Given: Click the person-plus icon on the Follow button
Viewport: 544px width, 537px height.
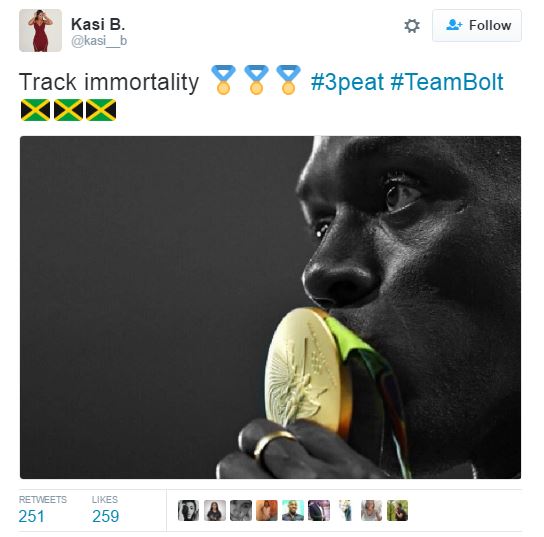Looking at the screenshot, I should [x=454, y=25].
